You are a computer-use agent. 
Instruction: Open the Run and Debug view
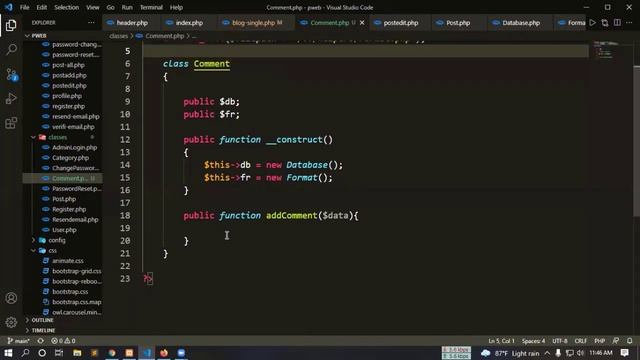tap(11, 98)
